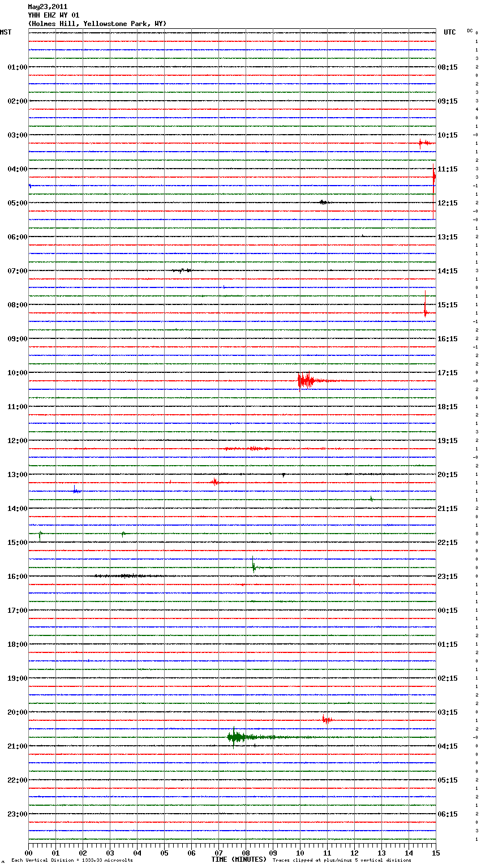481x868 pixels.
Task: Select the 20:00 MST row label
Action: (18, 712)
